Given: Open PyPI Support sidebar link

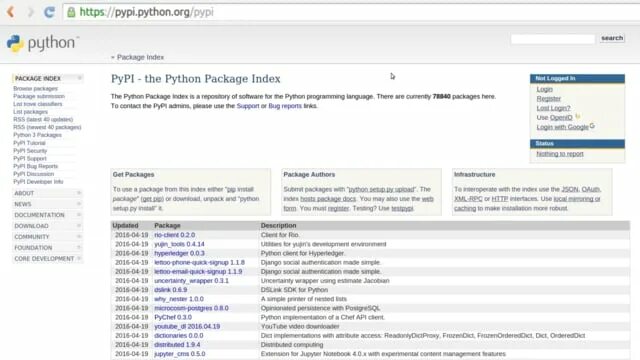Looking at the screenshot, I should 29,158.
